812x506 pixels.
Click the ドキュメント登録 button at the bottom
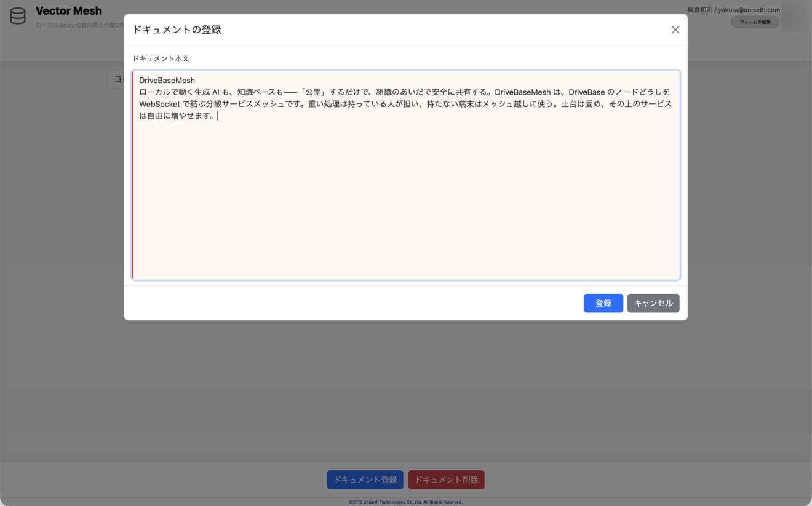(365, 480)
